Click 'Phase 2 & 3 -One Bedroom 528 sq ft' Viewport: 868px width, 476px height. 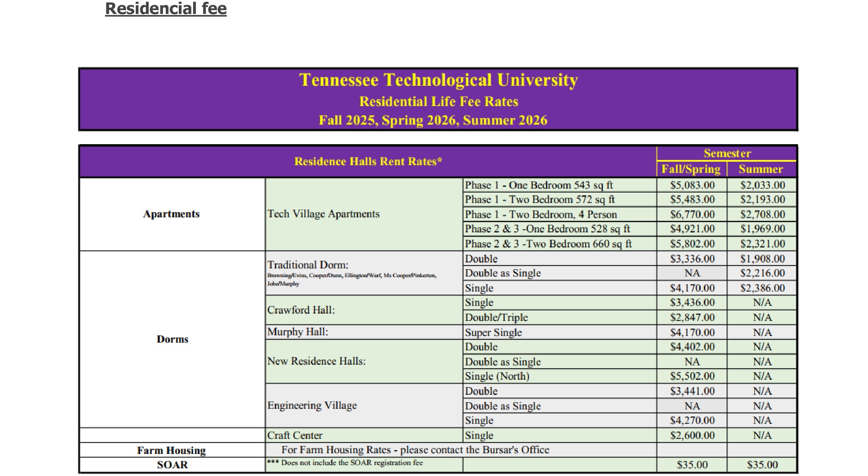coord(547,229)
